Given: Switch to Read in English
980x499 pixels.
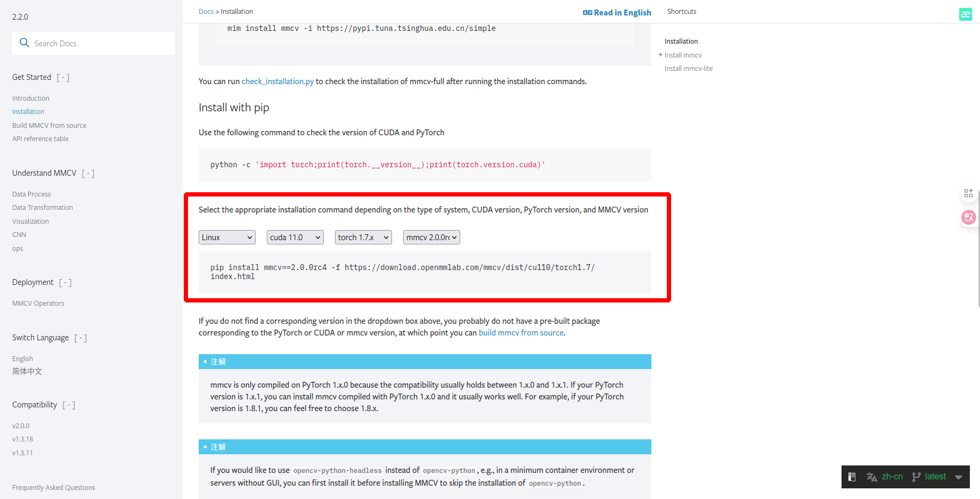Looking at the screenshot, I should [617, 12].
